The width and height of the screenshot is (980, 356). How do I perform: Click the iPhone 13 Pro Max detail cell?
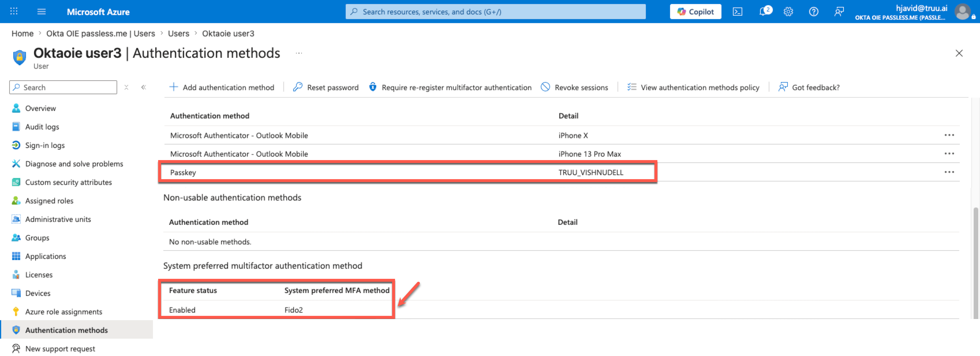(589, 154)
